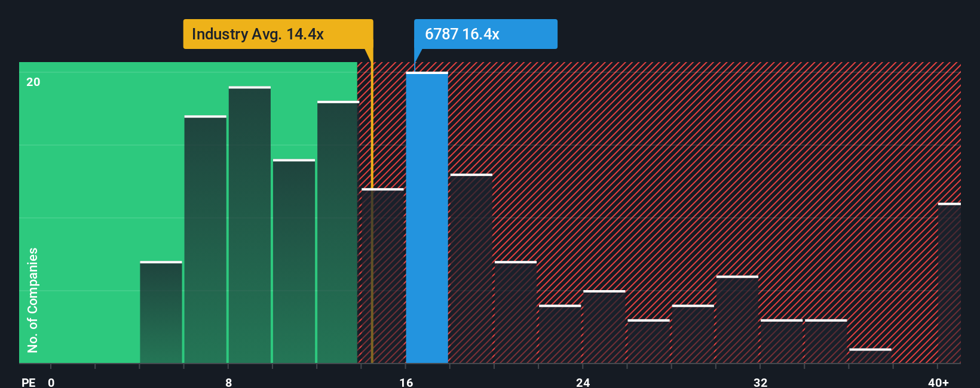Click the bar for PE 22 to 24
Image resolution: width=980 pixels, height=388 pixels.
(x=560, y=334)
